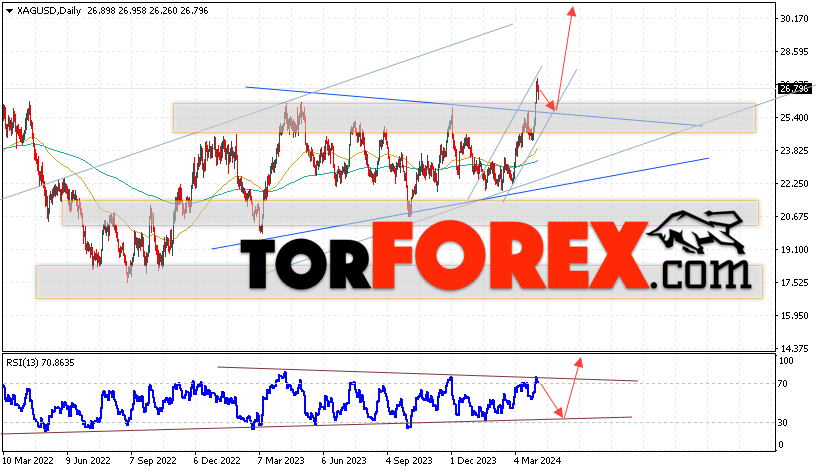Select the 6 Dec 2022 date label

point(217,461)
